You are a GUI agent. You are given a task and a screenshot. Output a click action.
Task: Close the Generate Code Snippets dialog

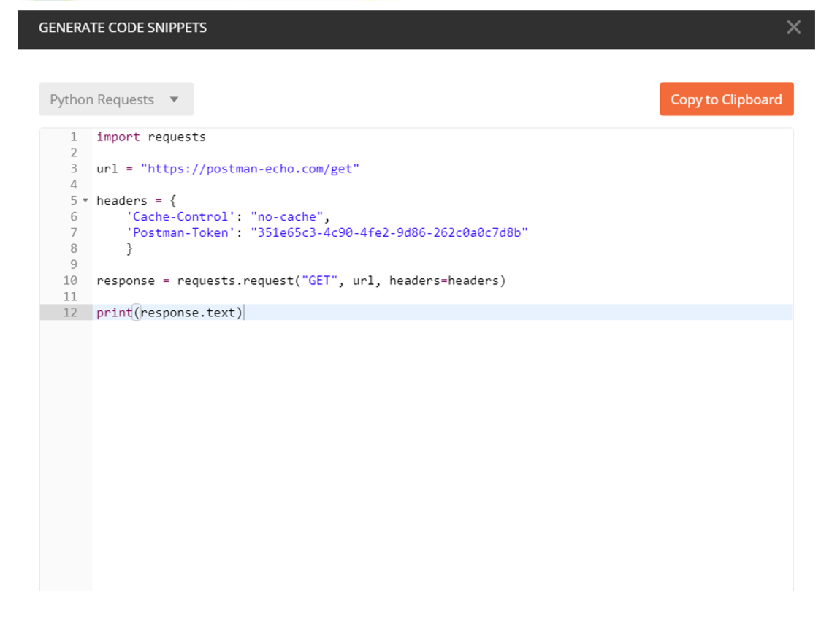tap(793, 28)
